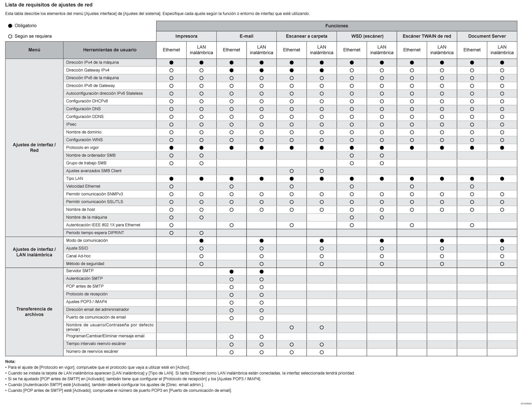The width and height of the screenshot is (532, 405).
Task: Click Tipo LAN circle under Escáner TWAIN Ethernet
Action: point(412,179)
